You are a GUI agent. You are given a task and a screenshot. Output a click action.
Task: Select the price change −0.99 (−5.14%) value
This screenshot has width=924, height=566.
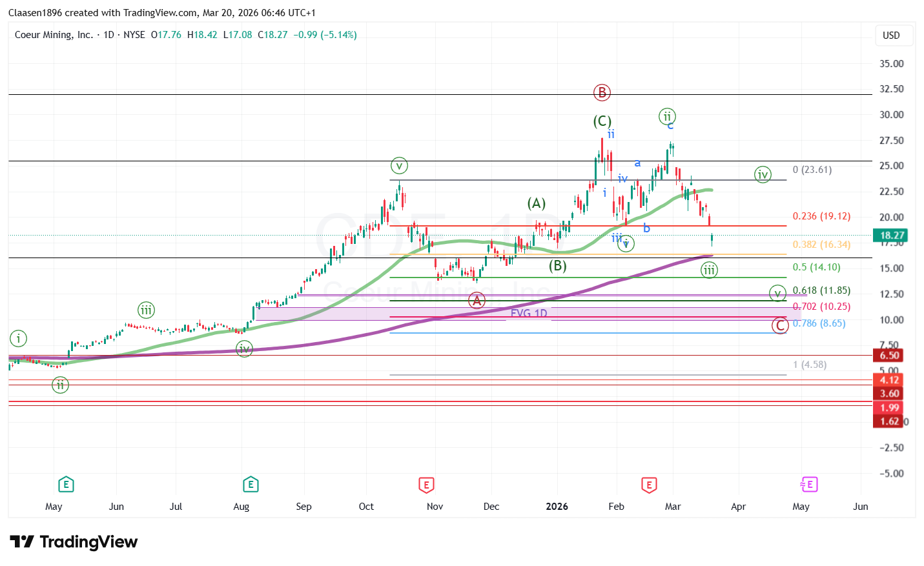tap(325, 35)
